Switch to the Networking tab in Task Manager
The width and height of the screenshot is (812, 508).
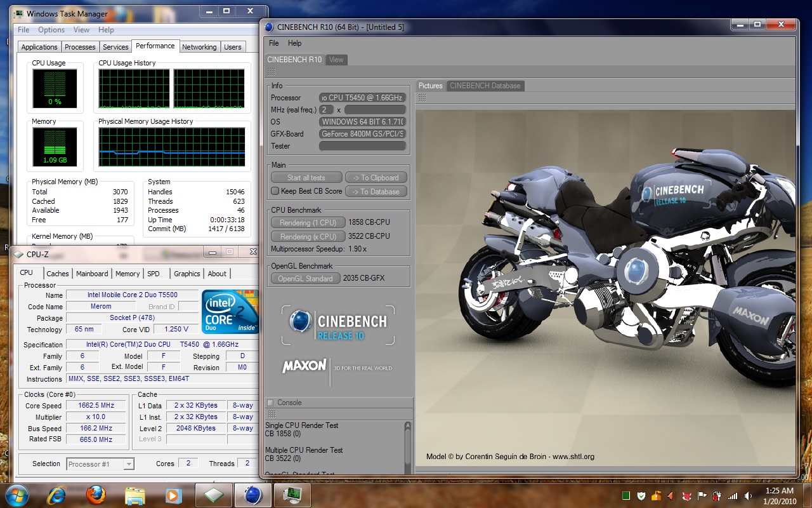(x=199, y=47)
